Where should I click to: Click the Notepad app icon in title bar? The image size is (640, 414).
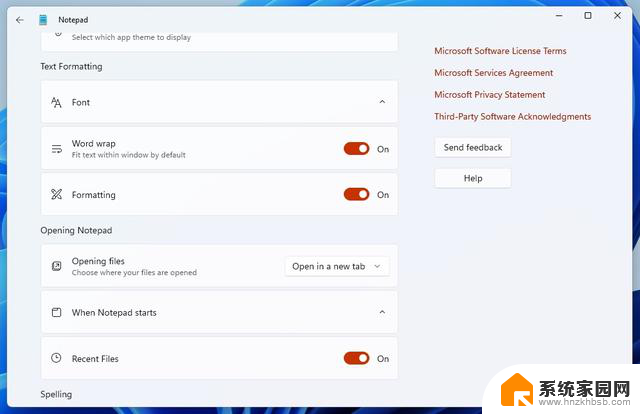coord(43,20)
